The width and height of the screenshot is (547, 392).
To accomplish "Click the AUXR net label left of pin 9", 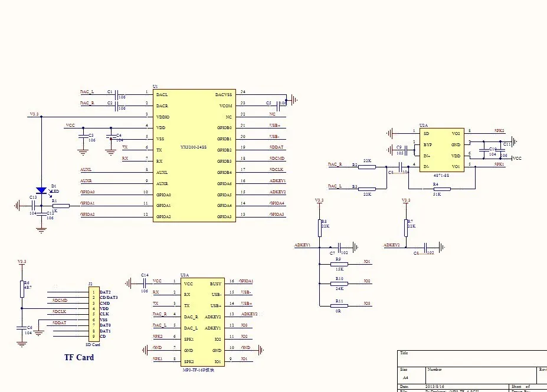I will [86, 181].
